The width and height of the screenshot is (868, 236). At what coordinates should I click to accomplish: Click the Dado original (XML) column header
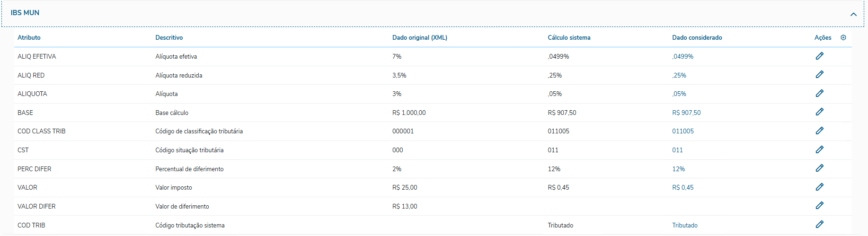(x=419, y=37)
